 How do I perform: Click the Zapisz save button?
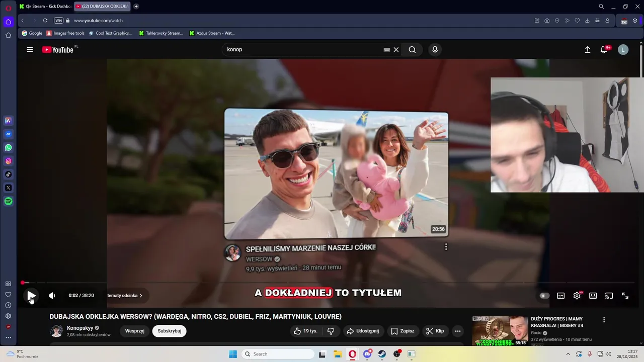point(403,331)
